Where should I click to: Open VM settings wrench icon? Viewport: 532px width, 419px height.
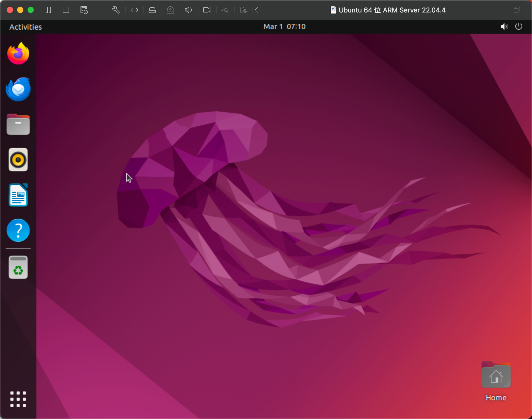116,10
